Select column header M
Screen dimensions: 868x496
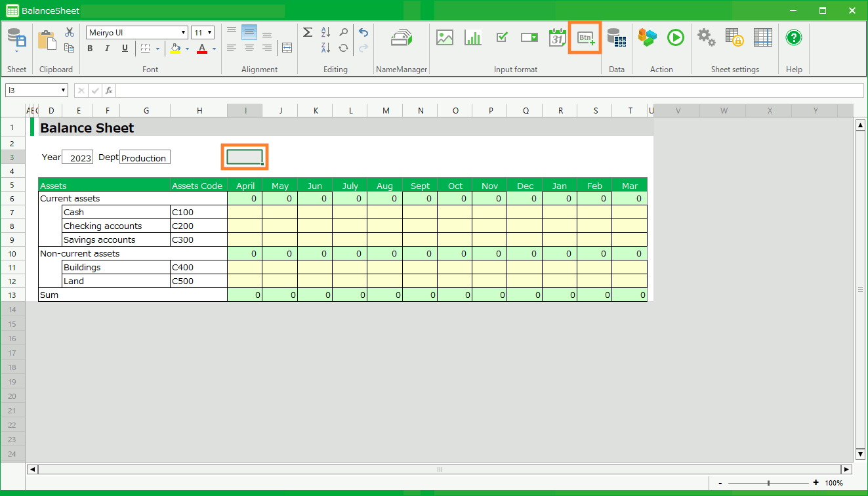386,111
